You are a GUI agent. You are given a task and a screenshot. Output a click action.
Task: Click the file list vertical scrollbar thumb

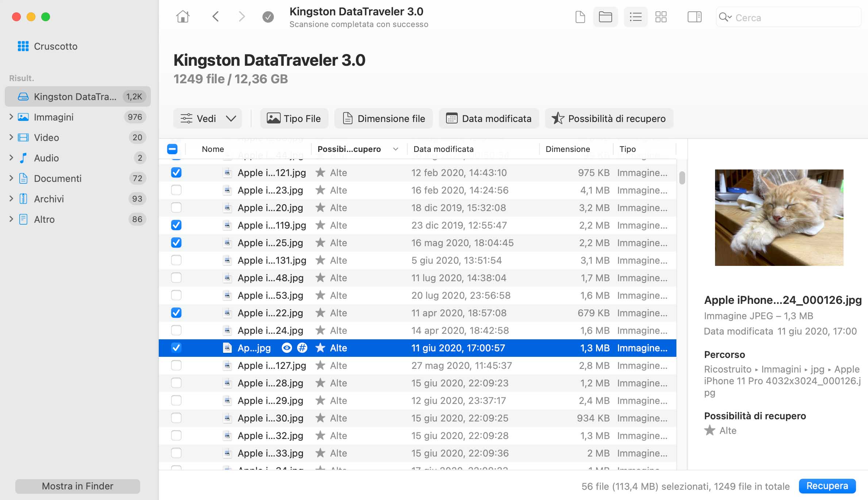pyautogui.click(x=682, y=178)
